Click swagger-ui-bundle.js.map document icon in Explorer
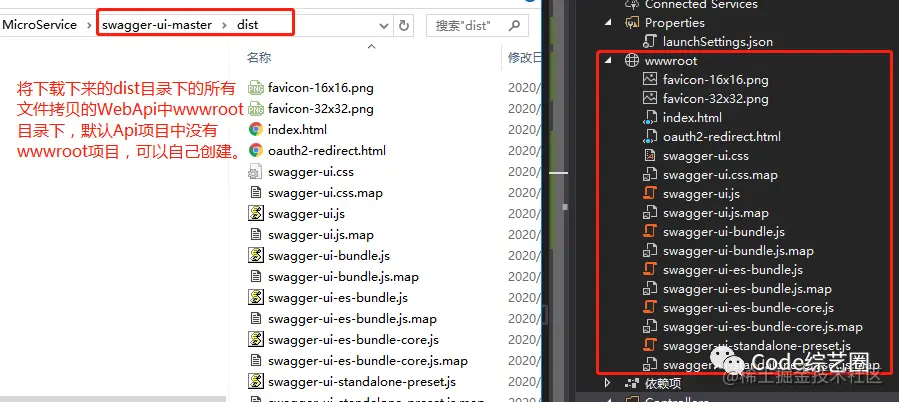The height and width of the screenshot is (402, 899). point(256,277)
